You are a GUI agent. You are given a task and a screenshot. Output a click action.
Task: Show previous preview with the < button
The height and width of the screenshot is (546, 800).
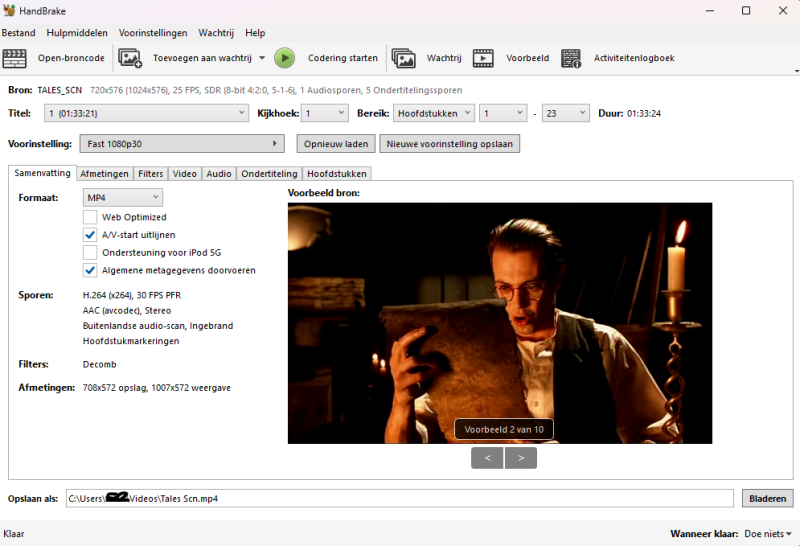point(487,458)
